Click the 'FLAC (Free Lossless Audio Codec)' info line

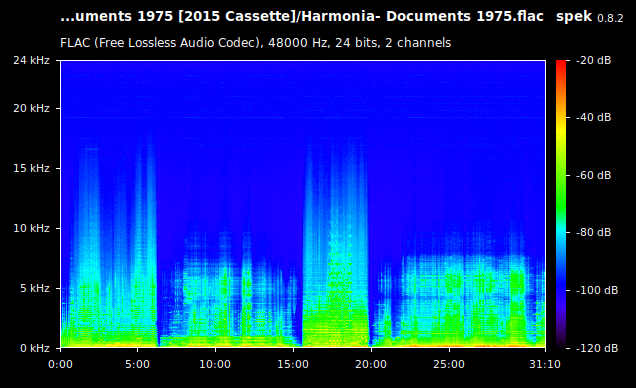(256, 43)
